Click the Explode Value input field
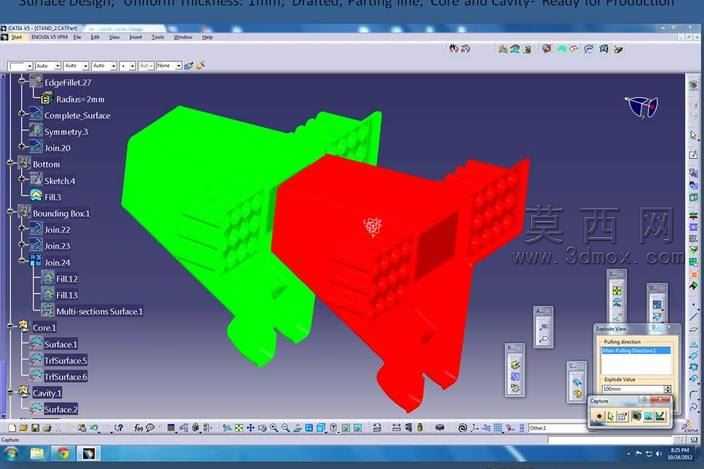 pos(632,389)
